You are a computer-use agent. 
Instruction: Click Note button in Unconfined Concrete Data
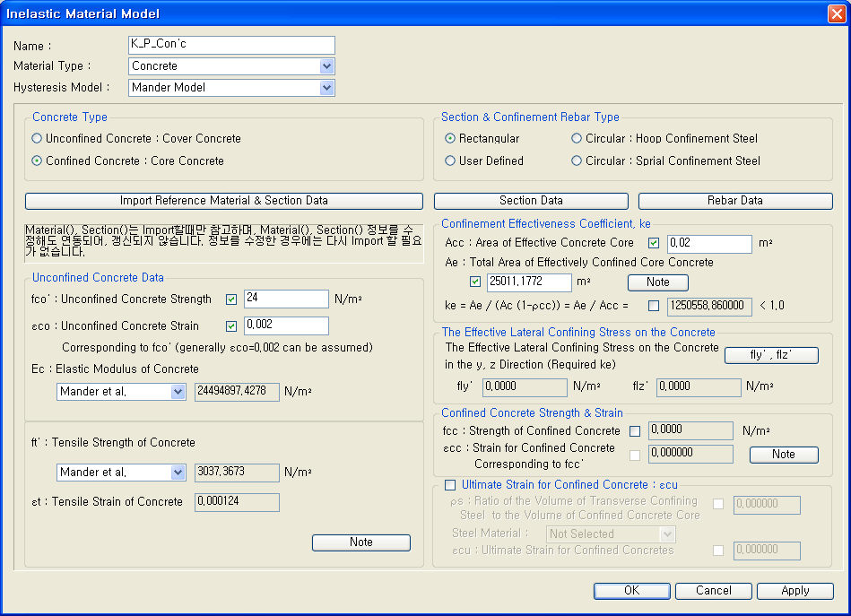click(360, 542)
